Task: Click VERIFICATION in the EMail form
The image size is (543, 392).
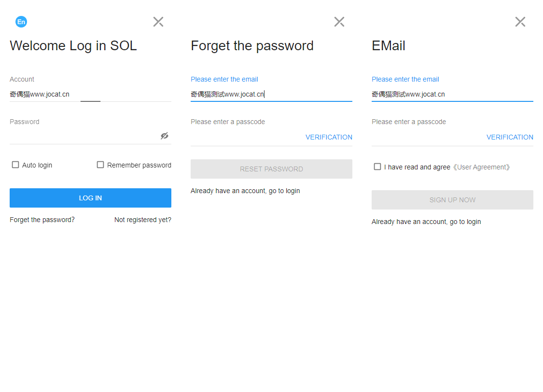Action: [510, 137]
